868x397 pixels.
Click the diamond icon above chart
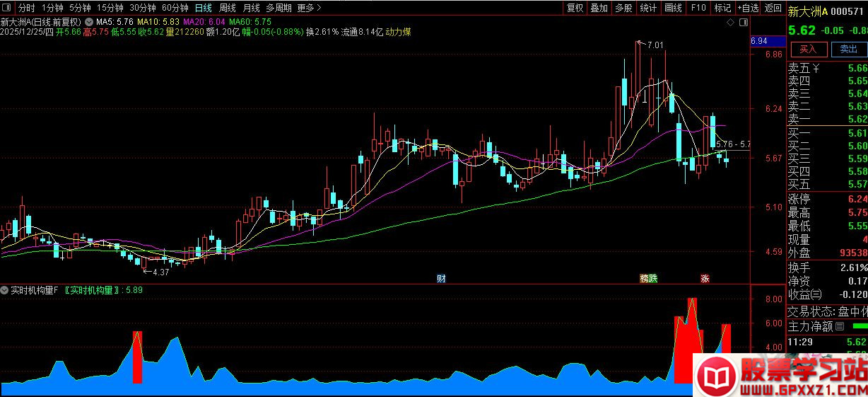tap(731, 23)
